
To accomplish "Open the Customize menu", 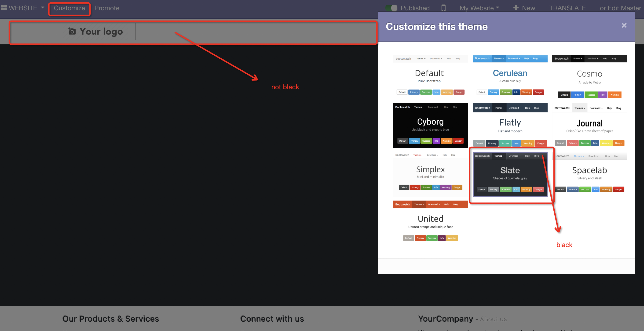I will pos(69,8).
